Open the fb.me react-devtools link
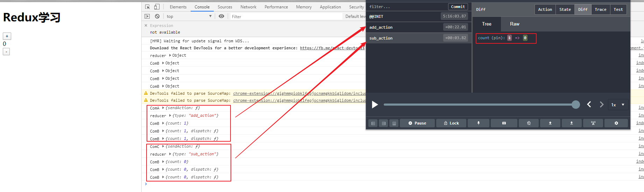Image resolution: width=644 pixels, height=192 pixels. click(x=332, y=48)
